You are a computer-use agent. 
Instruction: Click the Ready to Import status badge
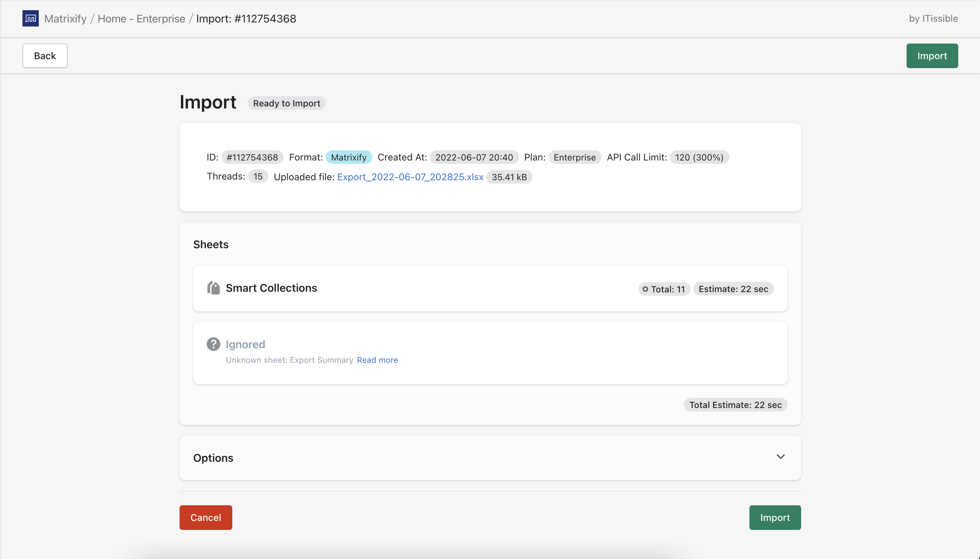pos(286,103)
